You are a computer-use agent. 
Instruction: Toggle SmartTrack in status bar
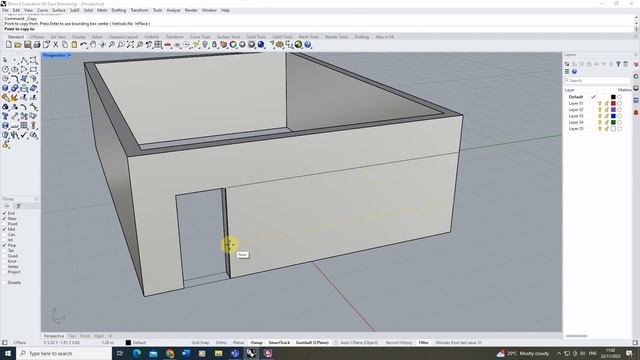click(279, 342)
